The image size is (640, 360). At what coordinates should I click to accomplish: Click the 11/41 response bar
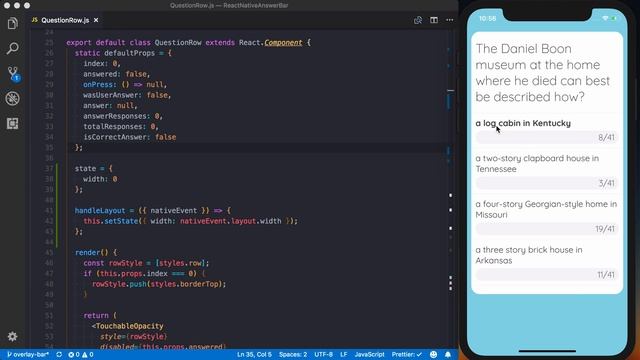(x=547, y=274)
